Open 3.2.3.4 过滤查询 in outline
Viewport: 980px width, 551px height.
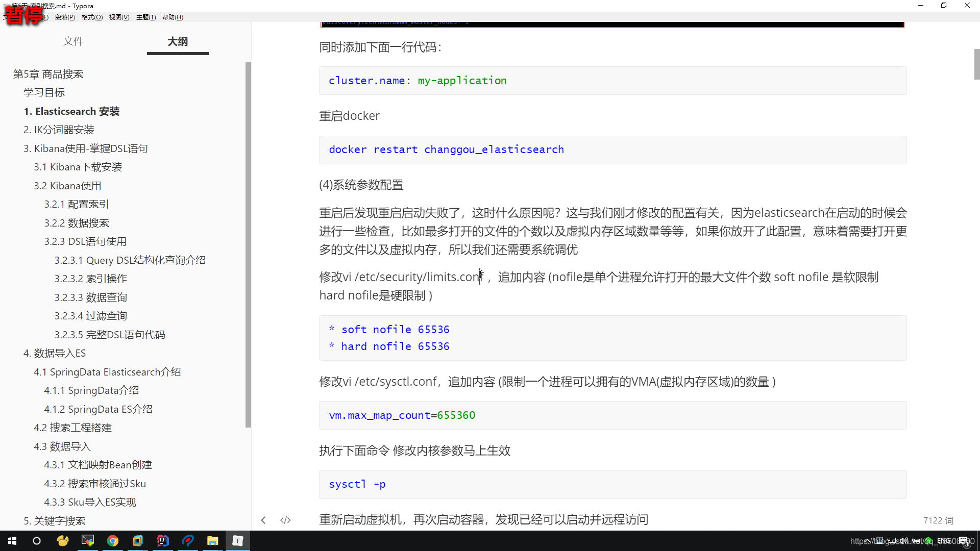tap(91, 316)
